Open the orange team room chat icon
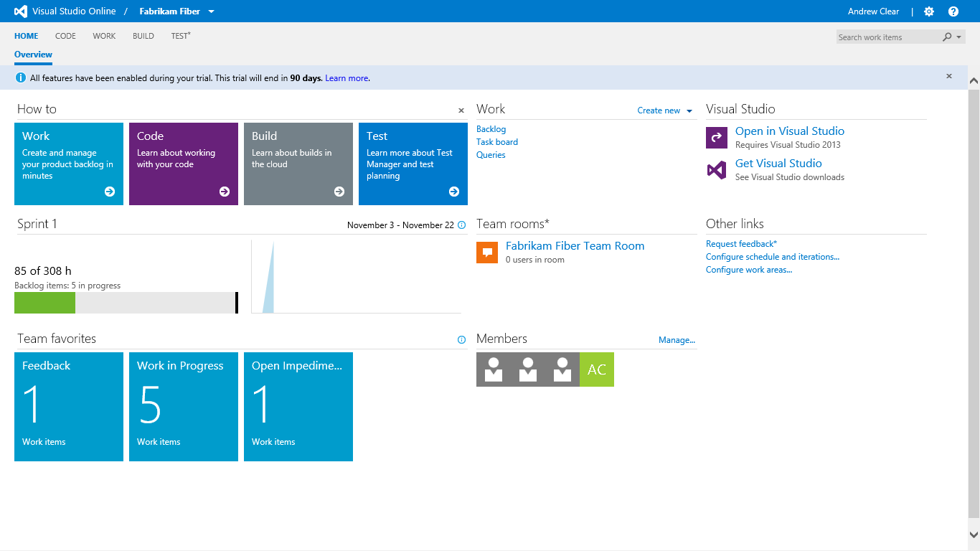The width and height of the screenshot is (980, 551). pyautogui.click(x=487, y=253)
